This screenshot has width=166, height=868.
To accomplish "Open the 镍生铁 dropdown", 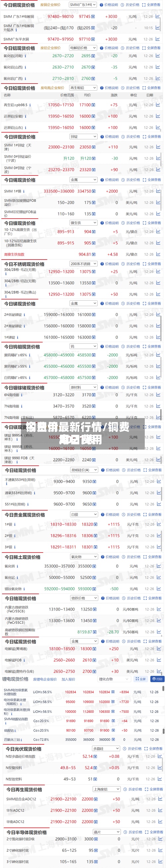I will (83, 223).
